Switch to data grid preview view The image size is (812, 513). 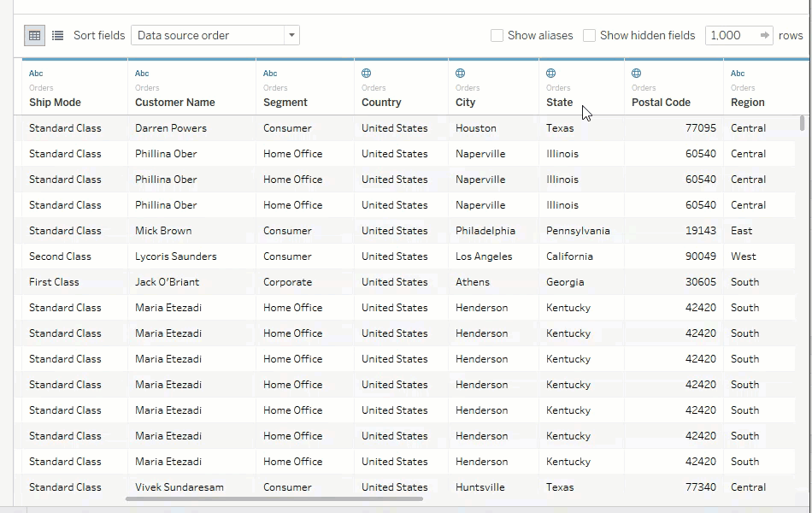coord(35,35)
